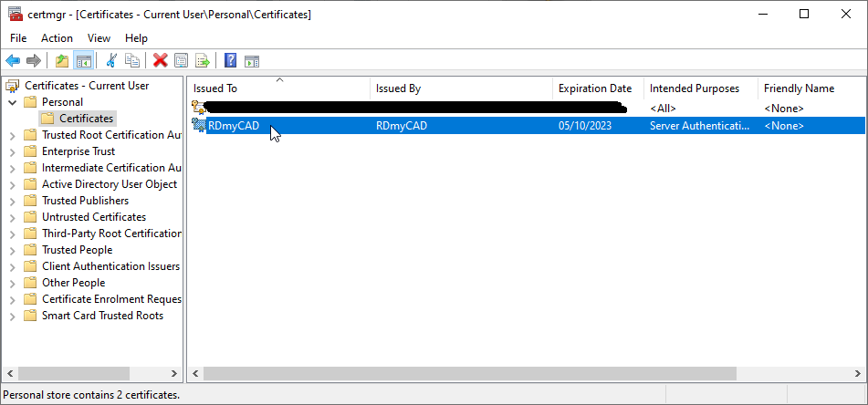868x405 pixels.
Task: Click the Copy toolbar icon
Action: [x=132, y=60]
